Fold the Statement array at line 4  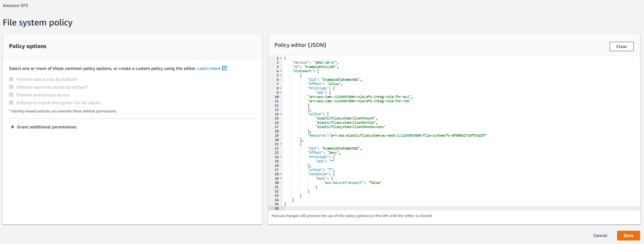(281, 71)
